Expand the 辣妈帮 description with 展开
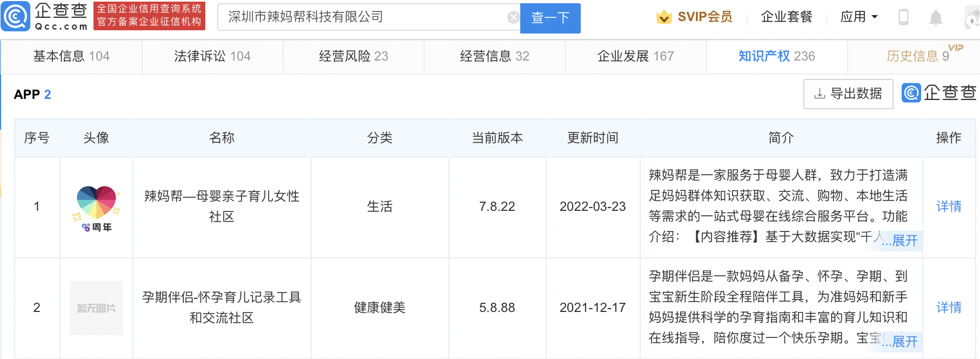Screen dimensions: 980x359 (x=905, y=240)
